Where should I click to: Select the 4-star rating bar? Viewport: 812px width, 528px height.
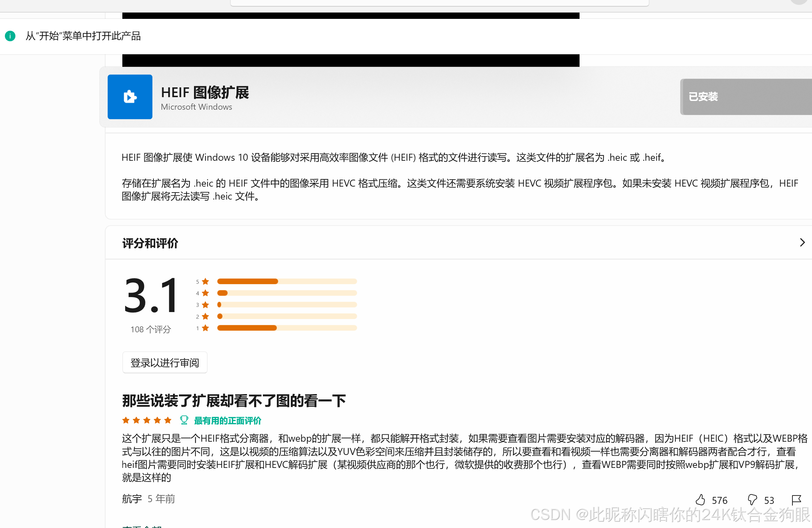click(287, 293)
